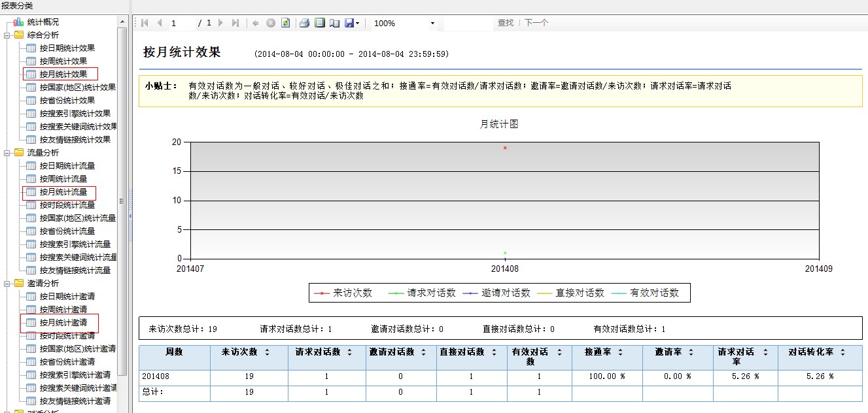Collapse the 流量分析 tree folder

7,153
